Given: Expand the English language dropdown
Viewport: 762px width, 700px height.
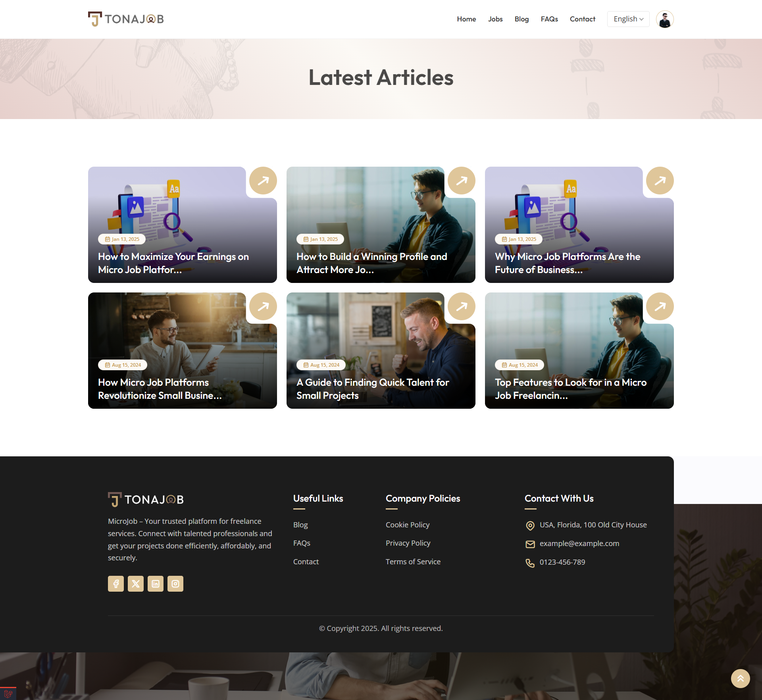Looking at the screenshot, I should point(628,19).
